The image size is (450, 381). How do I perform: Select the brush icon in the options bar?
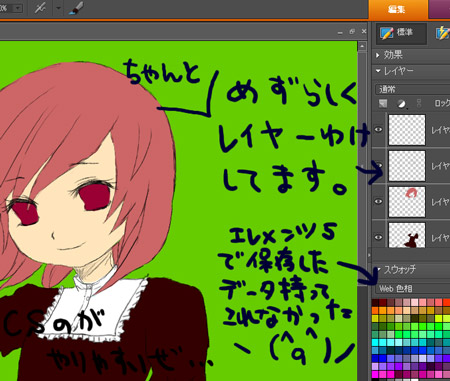pos(76,8)
